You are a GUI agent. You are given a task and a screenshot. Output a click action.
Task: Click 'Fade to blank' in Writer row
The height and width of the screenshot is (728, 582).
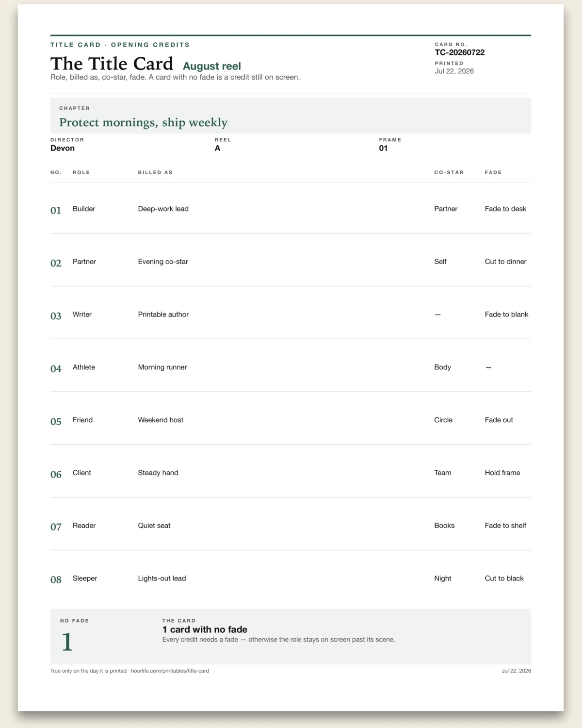click(506, 314)
